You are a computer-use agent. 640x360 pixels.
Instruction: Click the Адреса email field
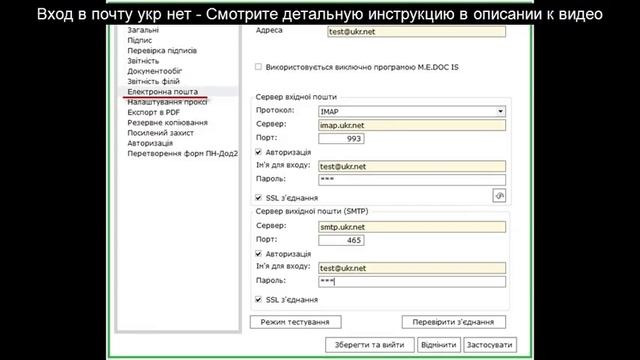coord(416,31)
